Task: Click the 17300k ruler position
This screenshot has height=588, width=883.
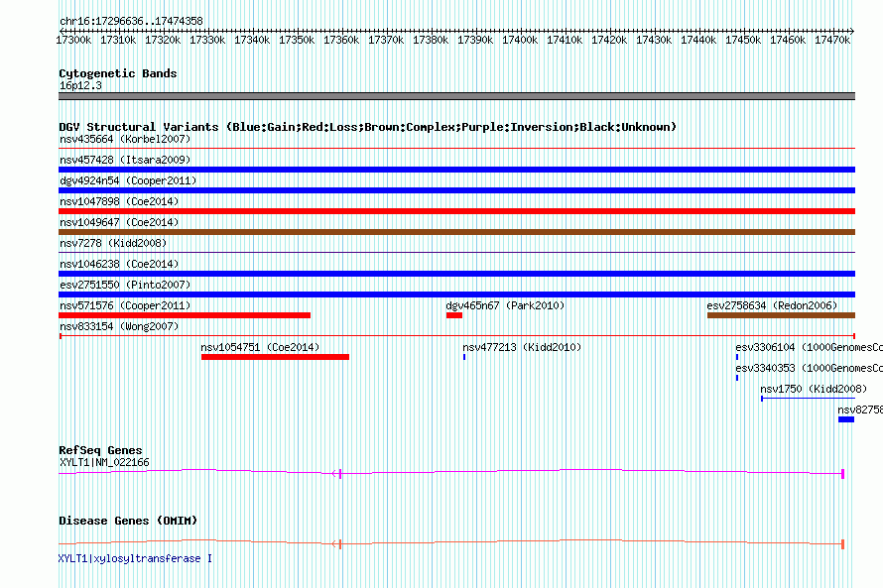Action: [x=73, y=40]
